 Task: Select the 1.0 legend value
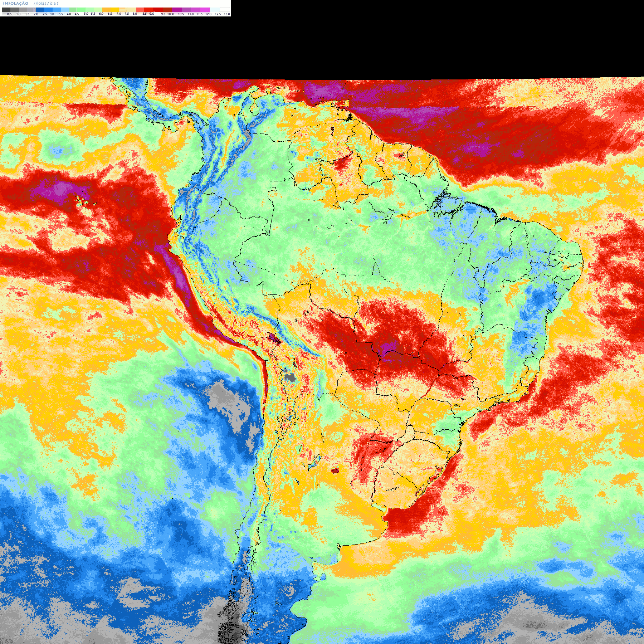[18, 14]
